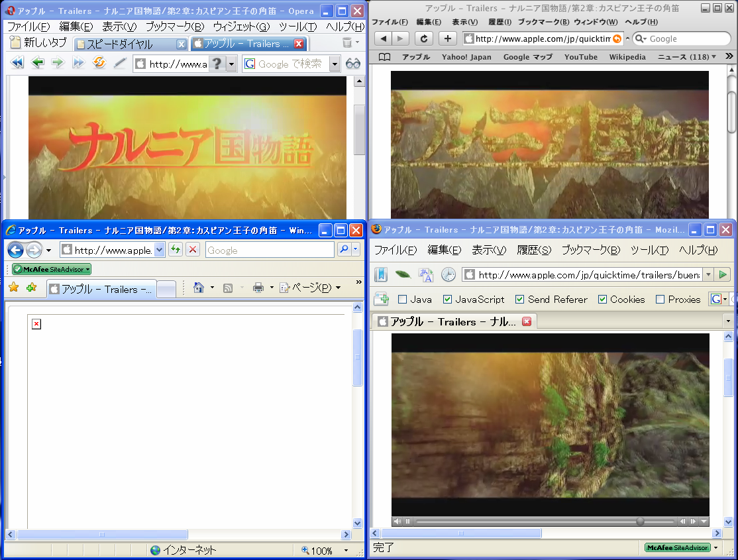The height and width of the screenshot is (560, 738).
Task: Reload the page in Safari
Action: point(424,38)
